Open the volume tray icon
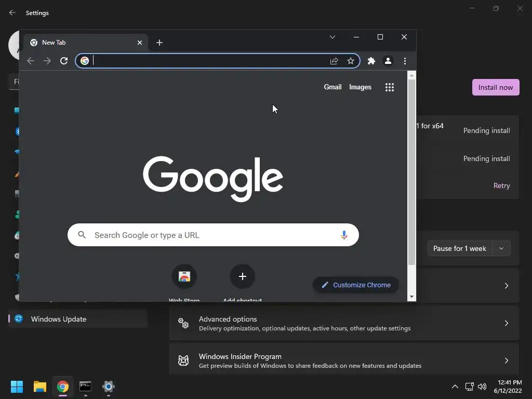 point(482,387)
